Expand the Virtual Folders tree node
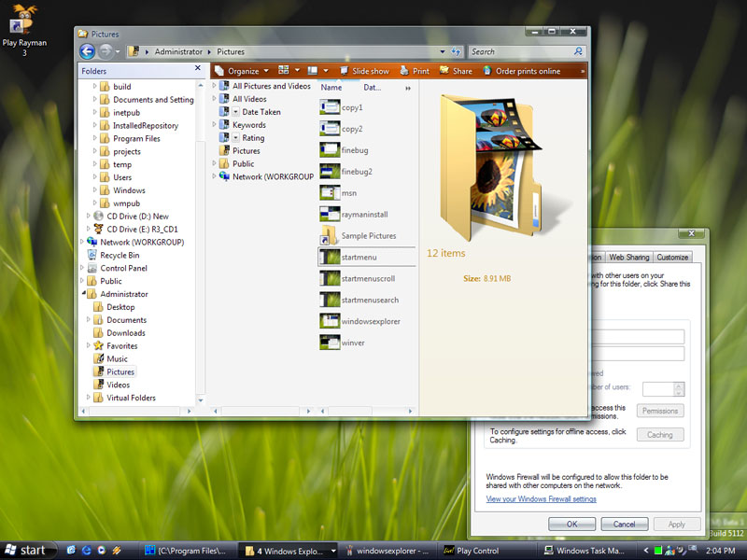Viewport: 747px width, 560px height. point(89,398)
